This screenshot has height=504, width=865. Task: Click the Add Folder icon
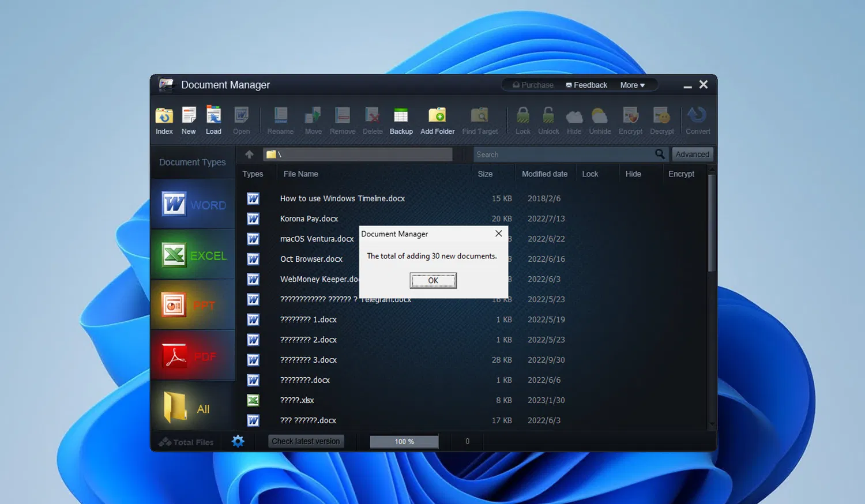click(437, 116)
